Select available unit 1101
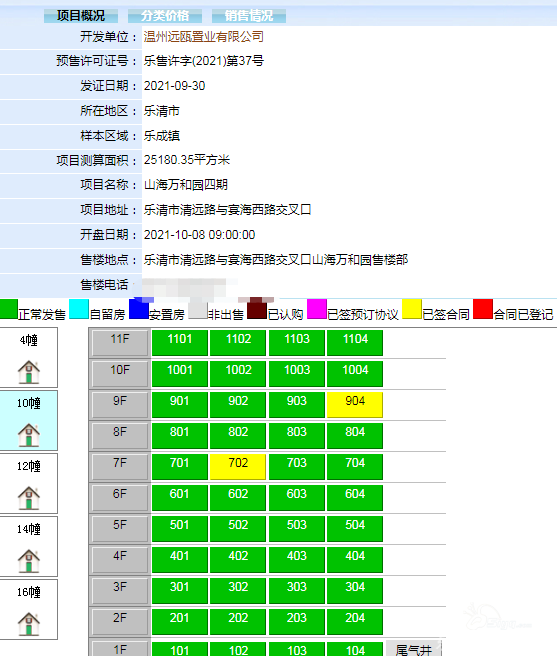This screenshot has width=557, height=656. [180, 343]
